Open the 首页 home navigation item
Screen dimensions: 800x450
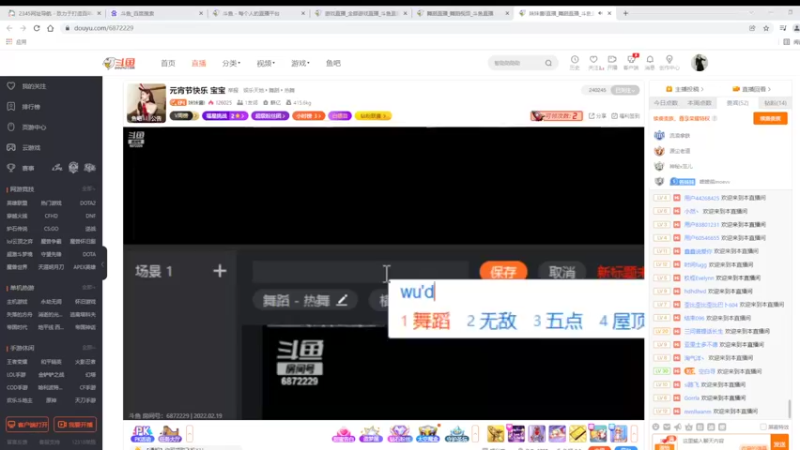[168, 63]
